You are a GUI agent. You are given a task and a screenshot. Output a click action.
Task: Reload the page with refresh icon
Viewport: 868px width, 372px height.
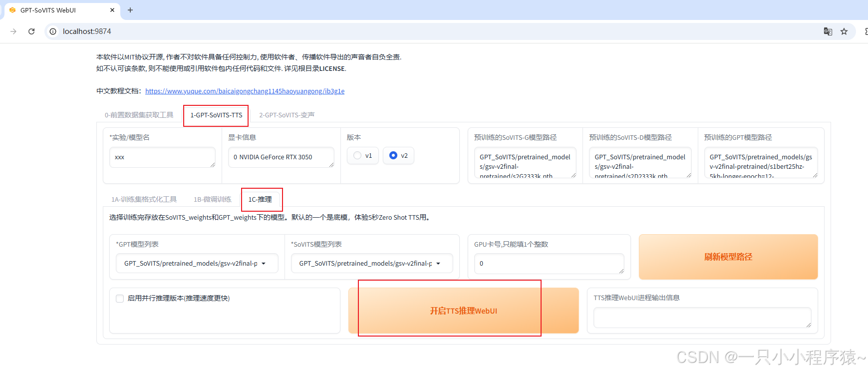(x=31, y=31)
